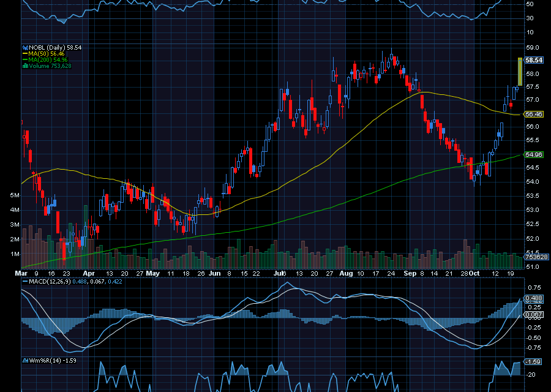The width and height of the screenshot is (551, 392).
Task: Click the 57.0 price axis label
Action: [533, 100]
